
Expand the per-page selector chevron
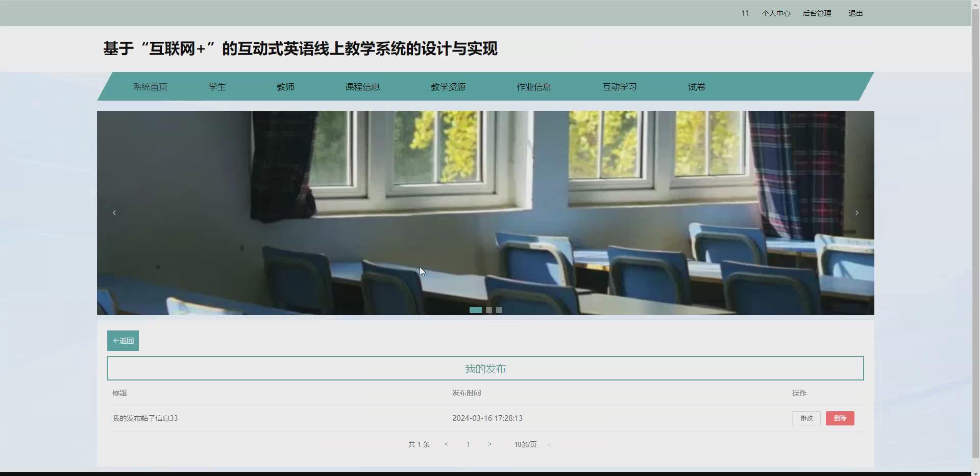[x=549, y=445]
